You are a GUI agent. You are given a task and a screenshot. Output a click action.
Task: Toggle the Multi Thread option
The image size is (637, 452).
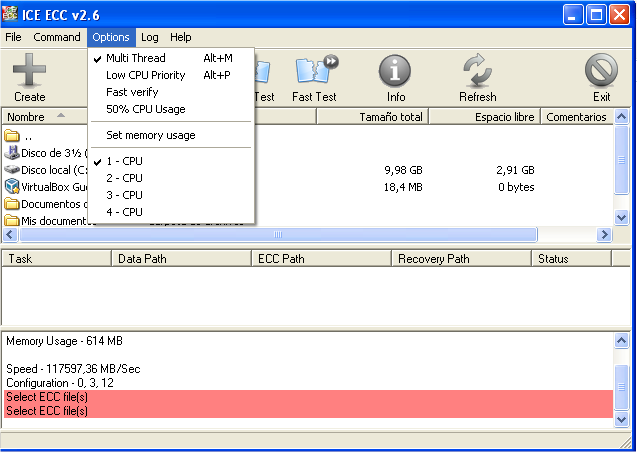(171, 58)
